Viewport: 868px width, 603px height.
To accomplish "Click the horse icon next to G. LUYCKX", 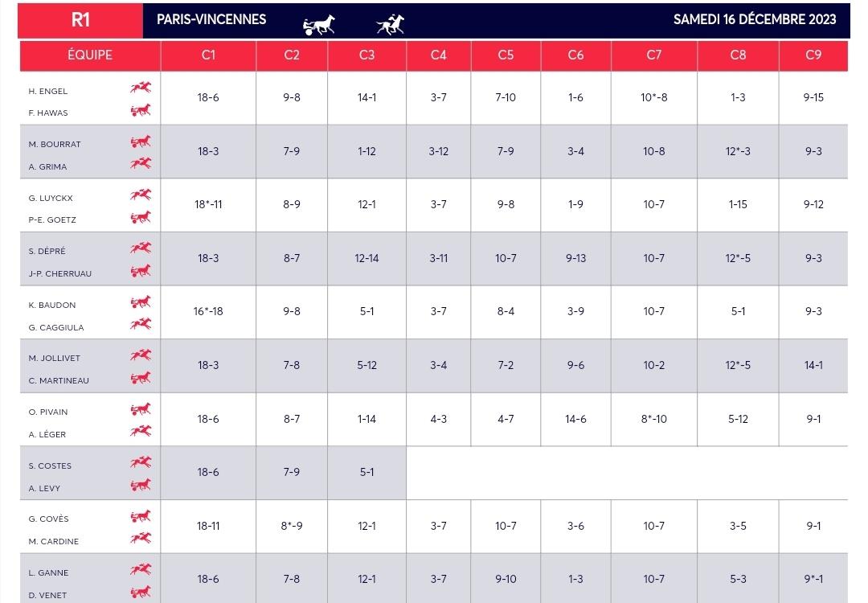I will 141,195.
